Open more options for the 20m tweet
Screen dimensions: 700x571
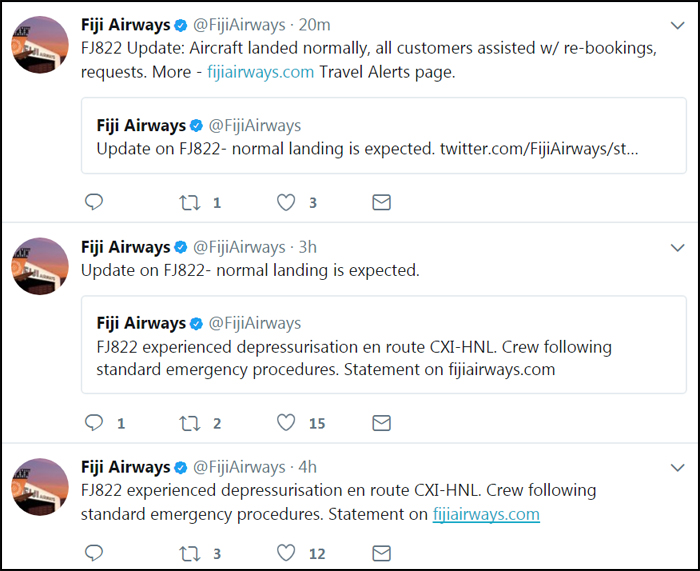[677, 26]
